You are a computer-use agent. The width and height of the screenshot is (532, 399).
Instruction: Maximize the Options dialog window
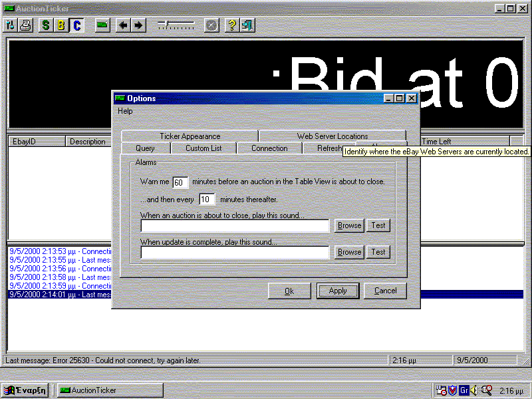coord(400,98)
